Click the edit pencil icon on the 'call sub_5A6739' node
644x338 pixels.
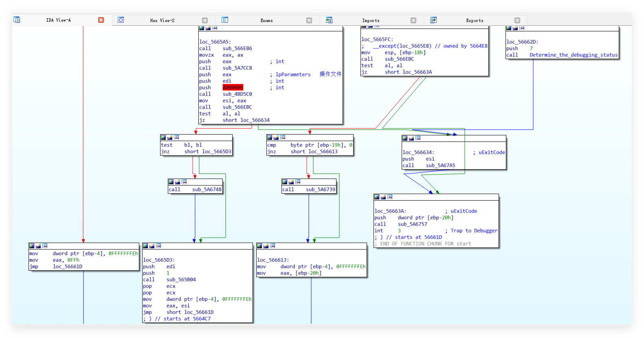(291, 182)
